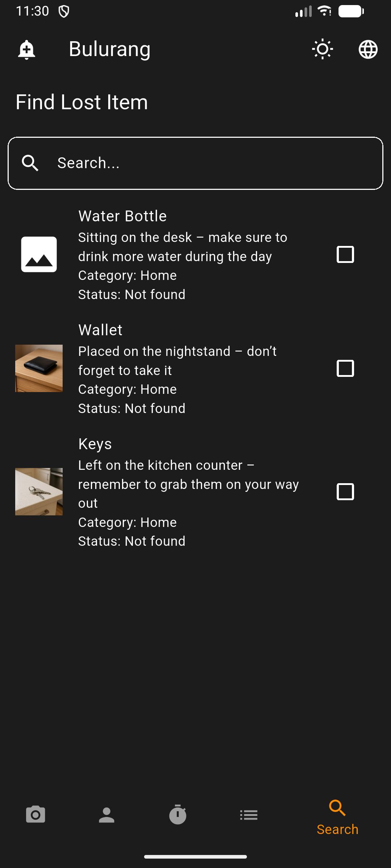View the Keys photo thumbnail
Screen dimensions: 391x868
coord(39,492)
